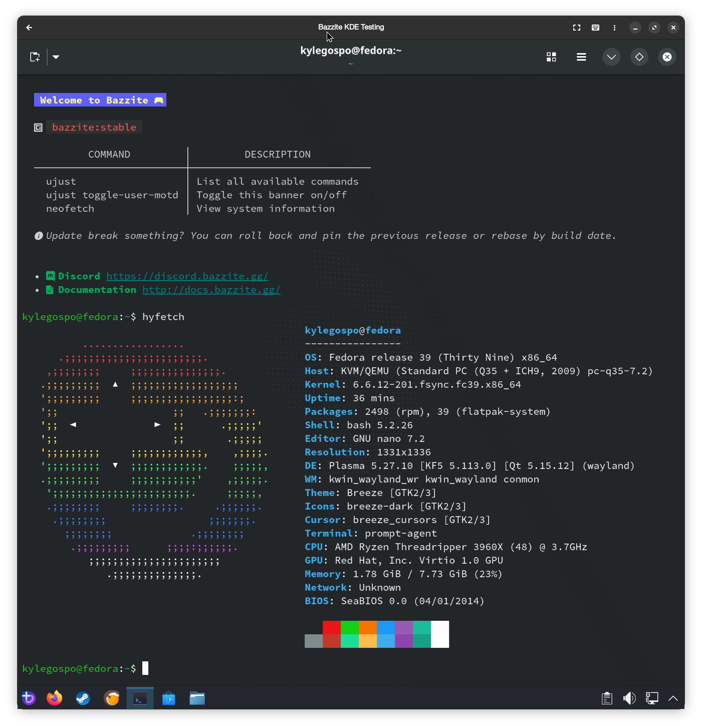Open the volume control tray icon
The image size is (702, 728).
(629, 698)
